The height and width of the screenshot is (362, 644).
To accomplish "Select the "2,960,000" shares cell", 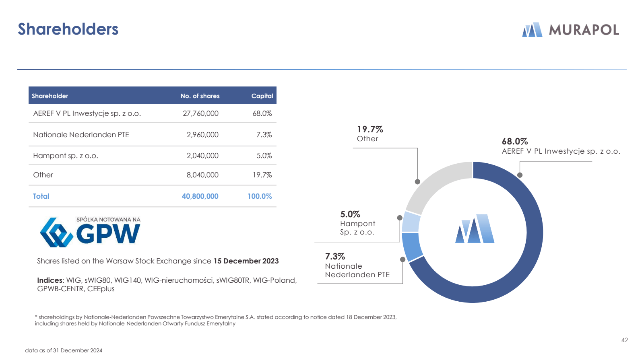I will [x=202, y=135].
